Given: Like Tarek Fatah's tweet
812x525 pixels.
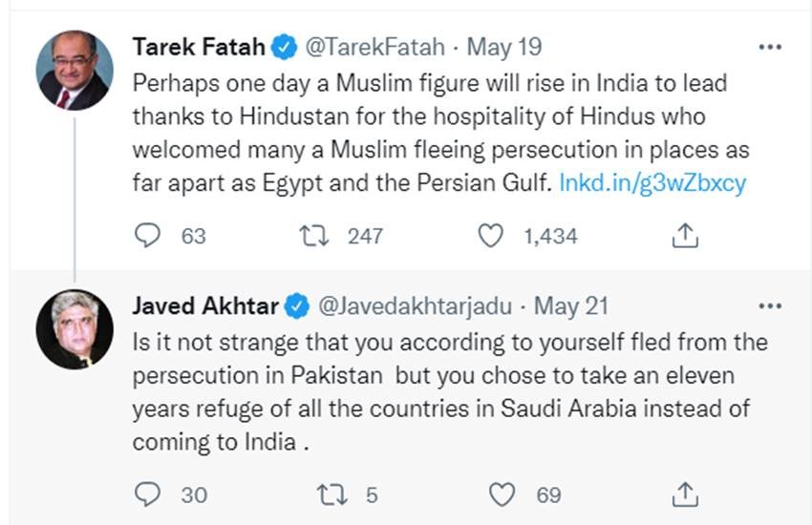Looking at the screenshot, I should click(490, 236).
